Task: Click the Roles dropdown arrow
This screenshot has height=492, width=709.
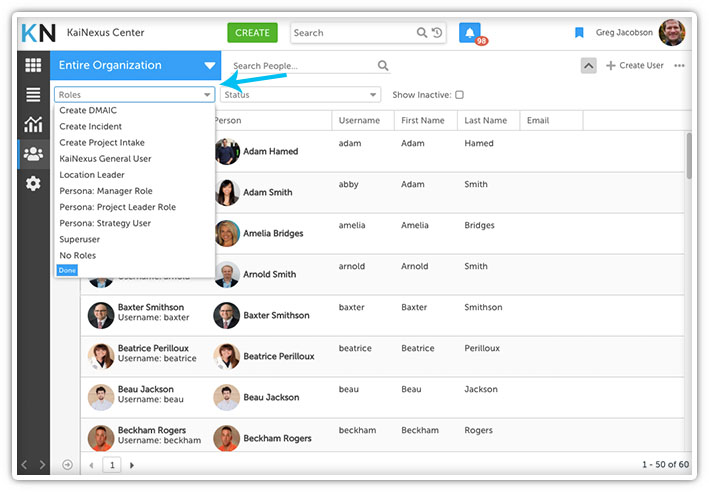Action: pyautogui.click(x=207, y=95)
